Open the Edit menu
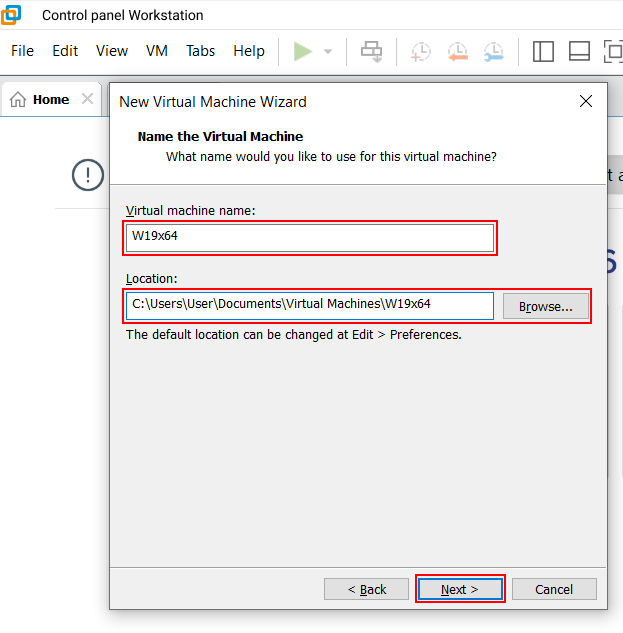The image size is (623, 633). (x=65, y=51)
